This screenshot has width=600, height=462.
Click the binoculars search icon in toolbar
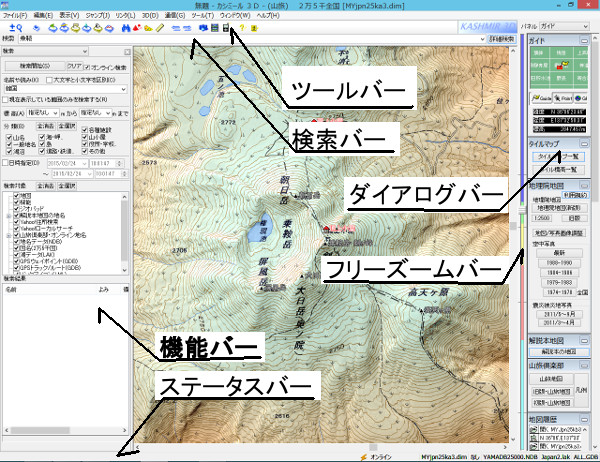pyautogui.click(x=124, y=28)
